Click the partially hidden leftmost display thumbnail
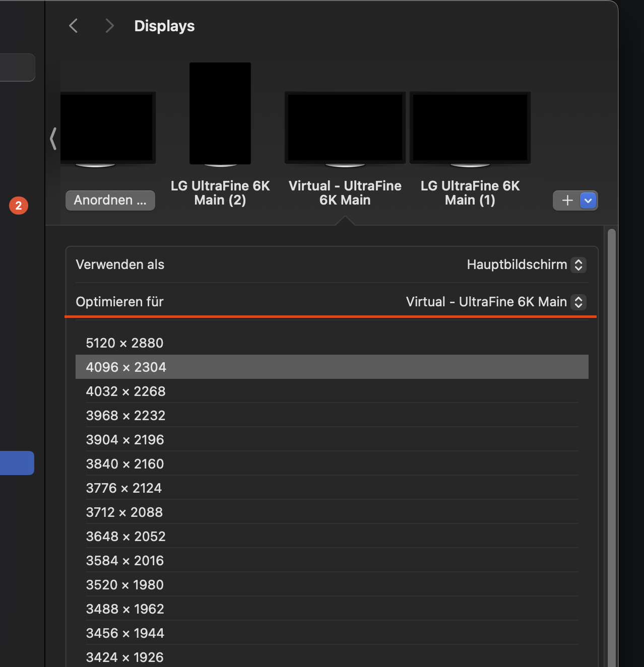This screenshot has width=644, height=667. tap(107, 127)
